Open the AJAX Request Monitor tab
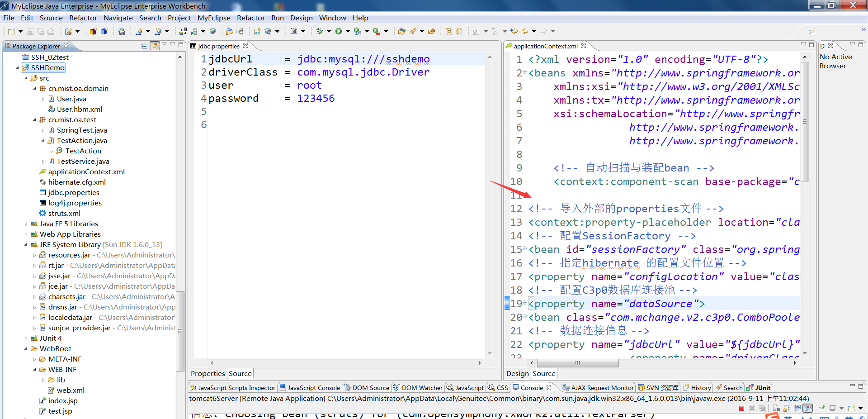 pos(598,388)
